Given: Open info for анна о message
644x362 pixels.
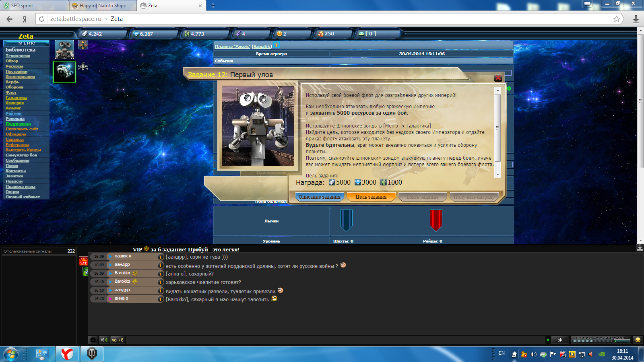Looking at the screenshot, I should tap(161, 299).
